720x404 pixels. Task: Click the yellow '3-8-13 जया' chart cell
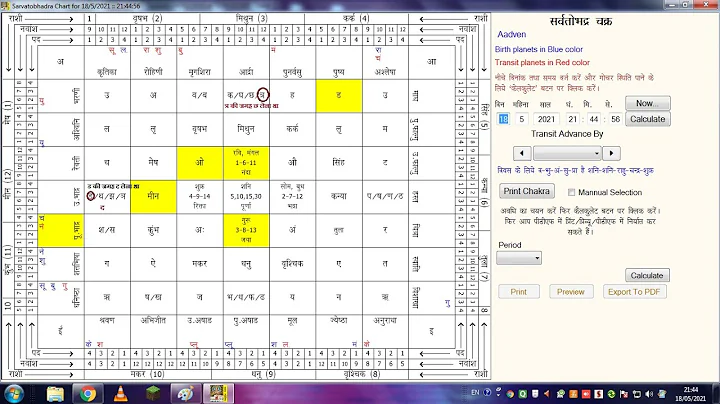pos(246,230)
